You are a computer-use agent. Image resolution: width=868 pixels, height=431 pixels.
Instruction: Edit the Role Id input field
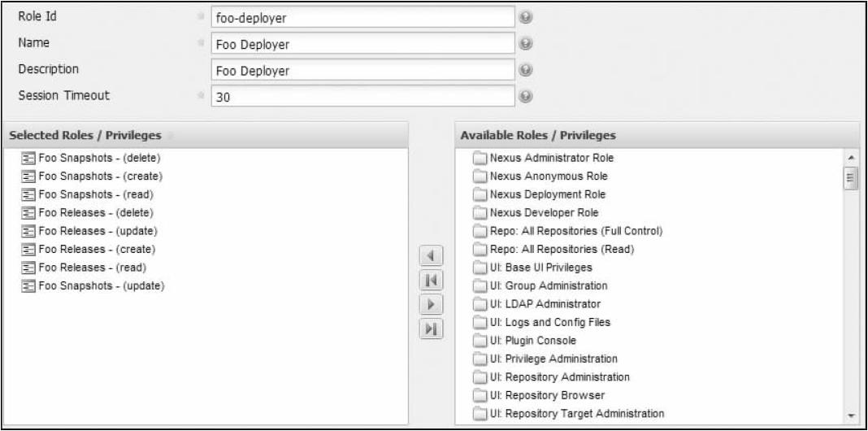pyautogui.click(x=362, y=17)
